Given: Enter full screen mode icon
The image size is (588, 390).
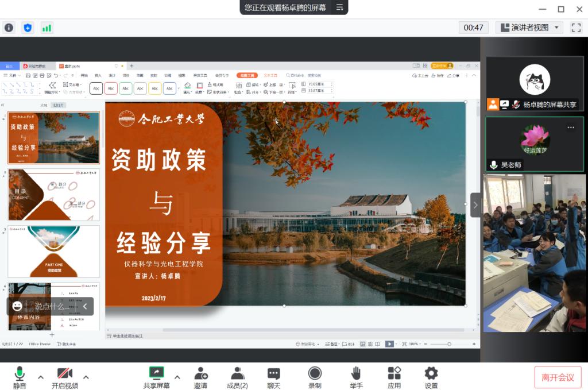Looking at the screenshot, I should coord(576,28).
